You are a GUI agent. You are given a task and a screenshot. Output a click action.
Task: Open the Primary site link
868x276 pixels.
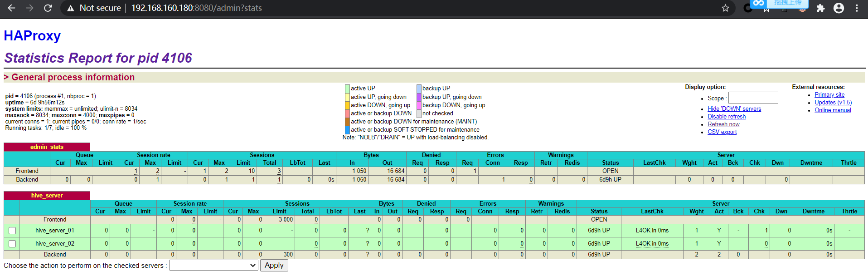point(829,95)
